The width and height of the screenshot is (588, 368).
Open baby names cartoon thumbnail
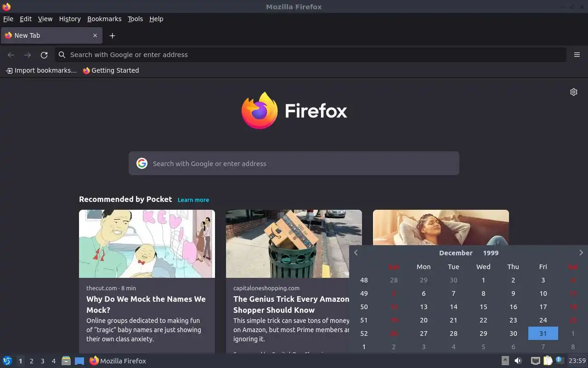147,244
